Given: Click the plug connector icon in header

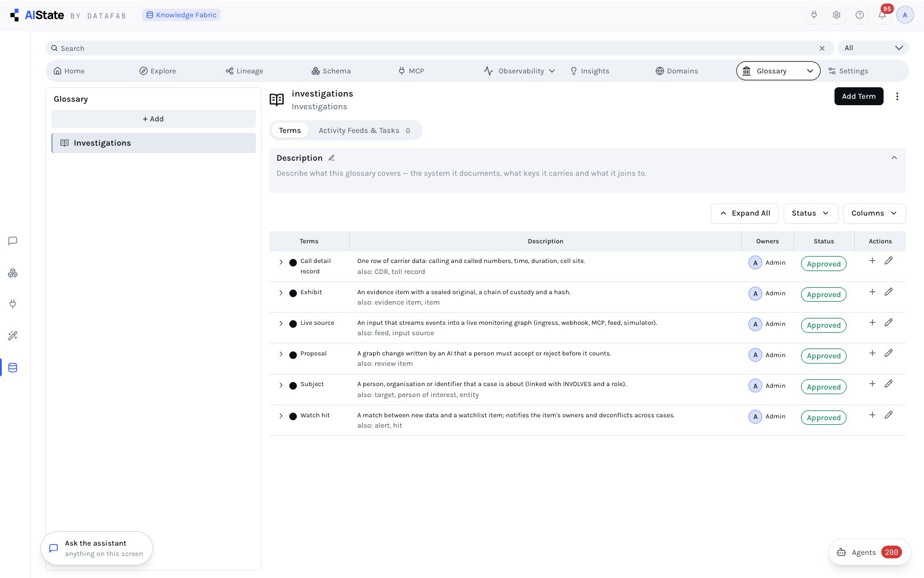Looking at the screenshot, I should (814, 15).
